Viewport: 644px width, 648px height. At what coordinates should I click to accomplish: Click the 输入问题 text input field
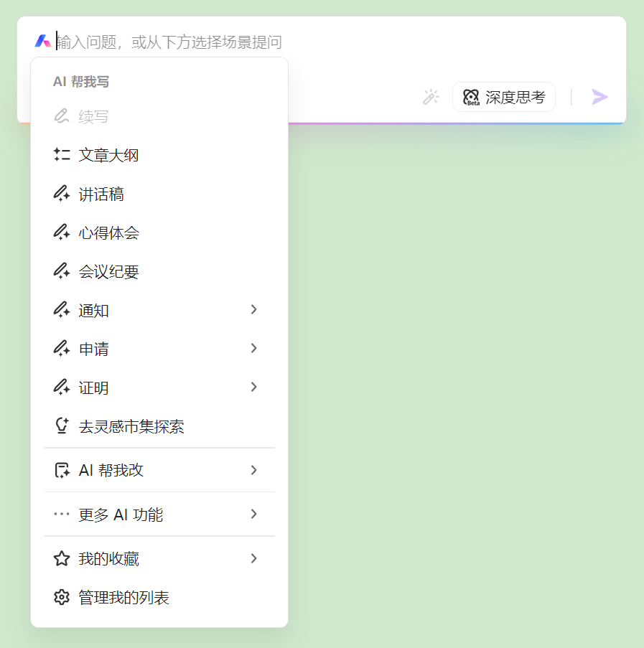click(287, 42)
